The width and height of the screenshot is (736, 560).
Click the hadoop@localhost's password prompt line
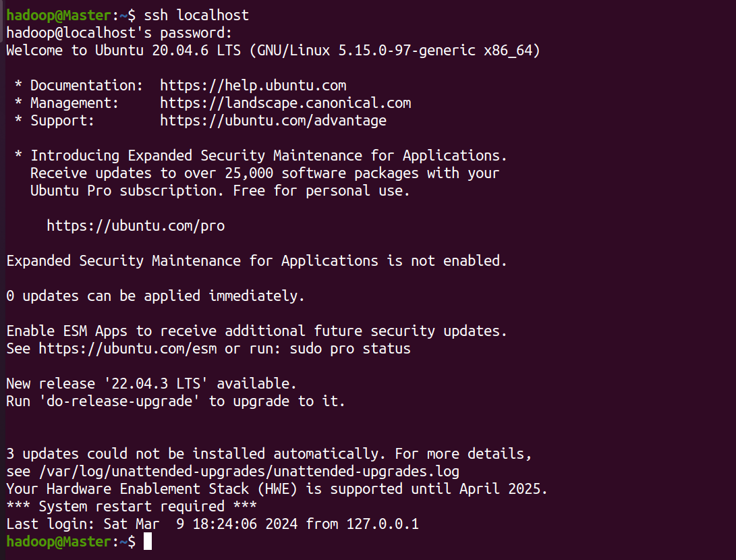[119, 33]
